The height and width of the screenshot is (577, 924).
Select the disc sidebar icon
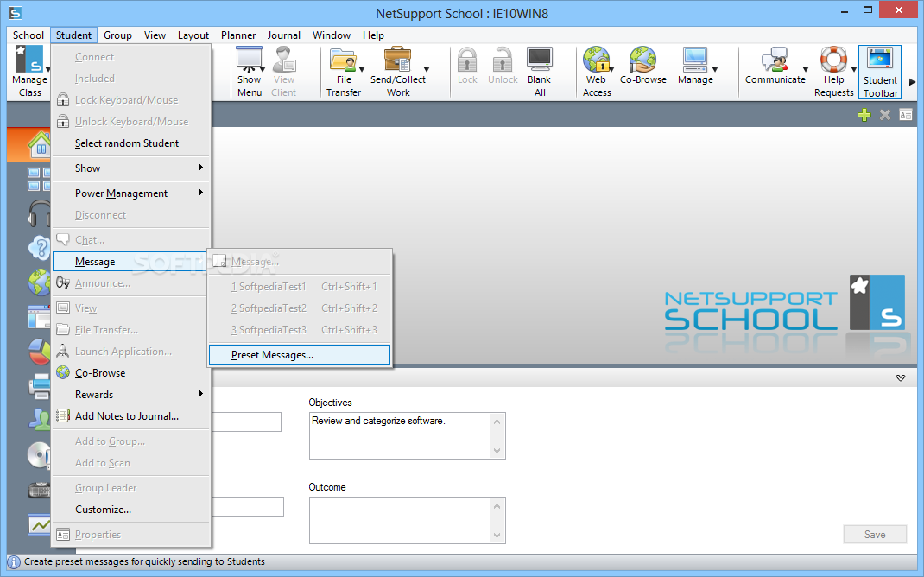tap(40, 455)
